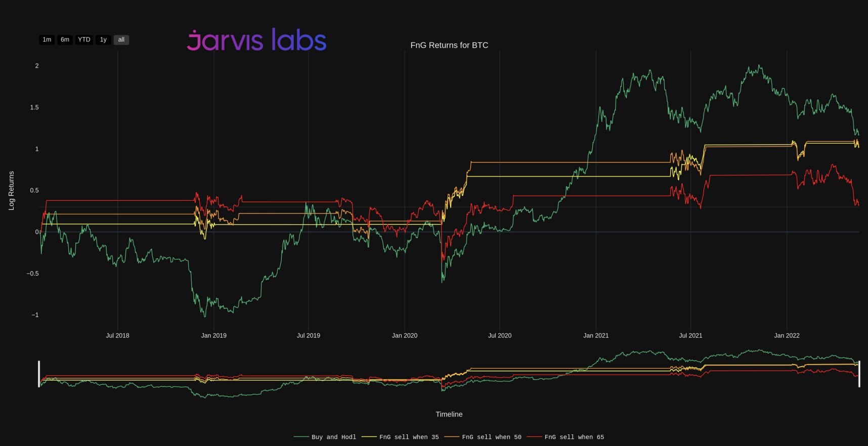Click the 'FnG Returns for BTC' title
The image size is (868, 446).
click(449, 45)
